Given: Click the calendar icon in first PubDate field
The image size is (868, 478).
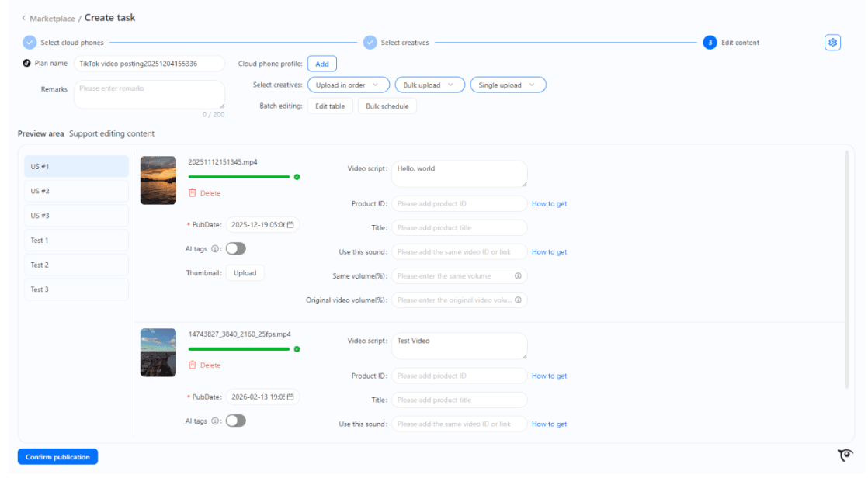Looking at the screenshot, I should click(290, 224).
